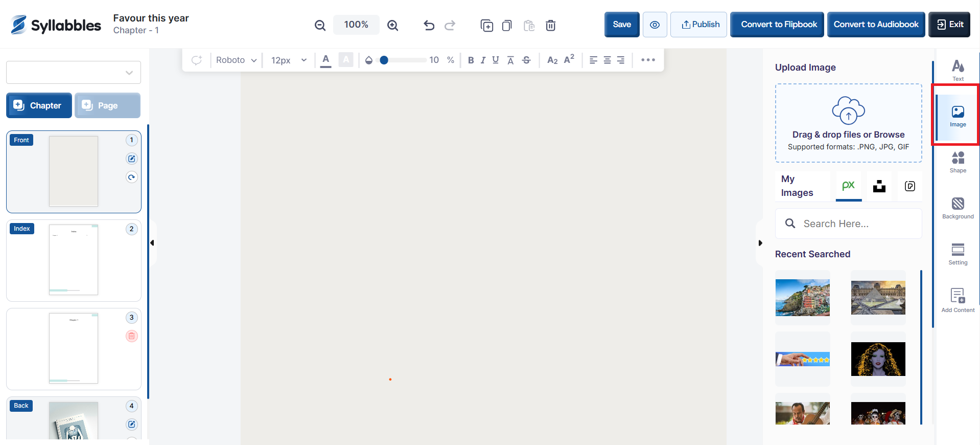Open the Shape tool panel

click(x=958, y=162)
